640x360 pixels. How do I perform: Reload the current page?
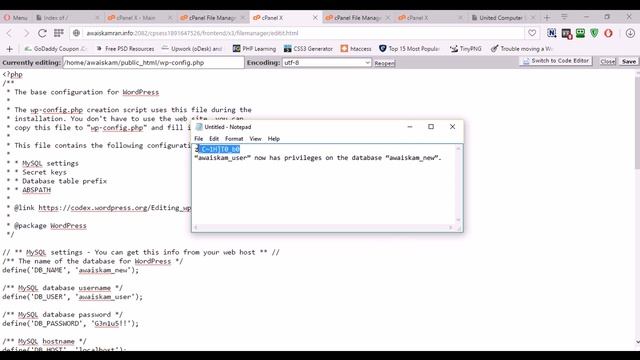(42, 33)
